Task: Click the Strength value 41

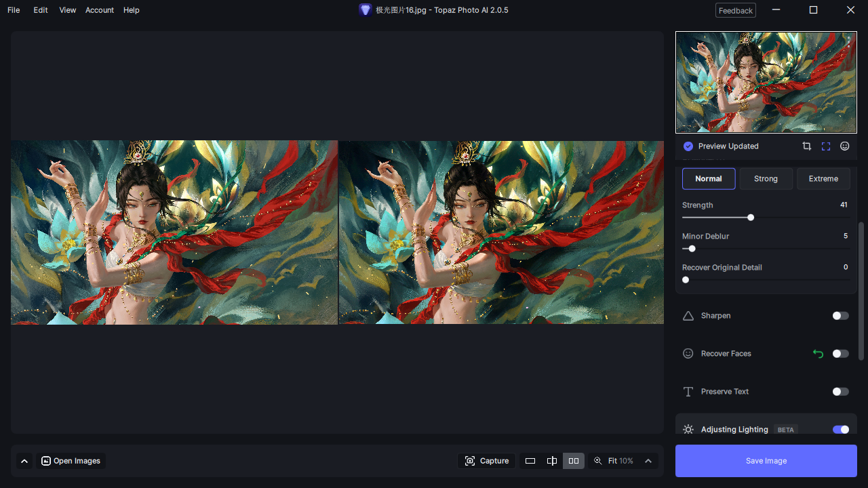Action: pos(844,205)
